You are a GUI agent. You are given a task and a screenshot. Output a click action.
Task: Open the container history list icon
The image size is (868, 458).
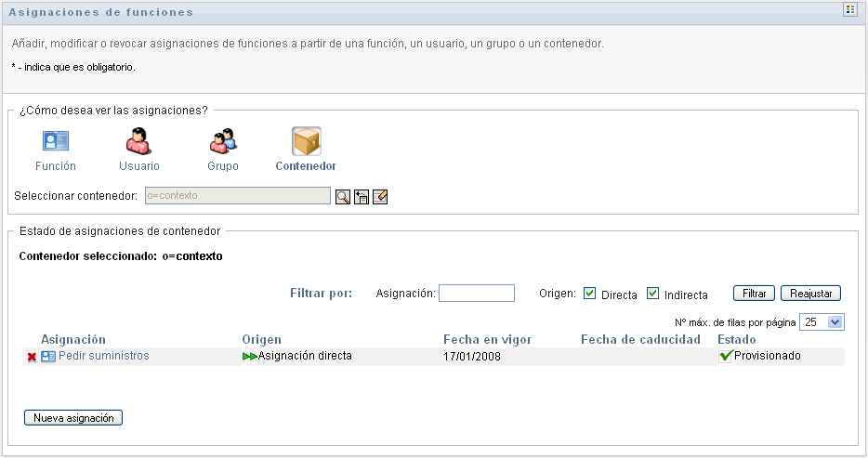(362, 196)
